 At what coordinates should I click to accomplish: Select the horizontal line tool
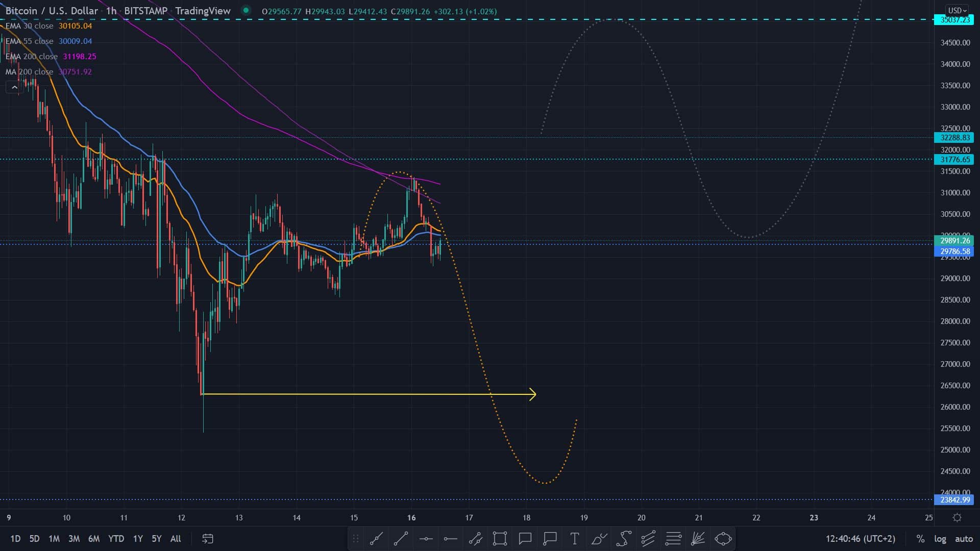[426, 538]
